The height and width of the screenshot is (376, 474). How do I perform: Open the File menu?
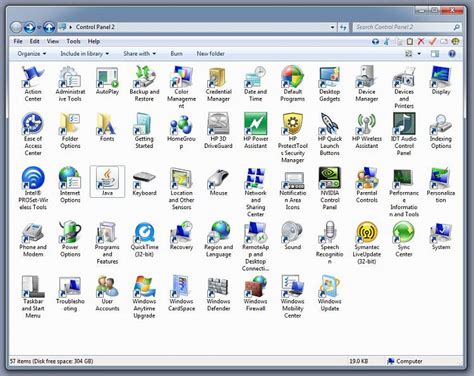(18, 41)
